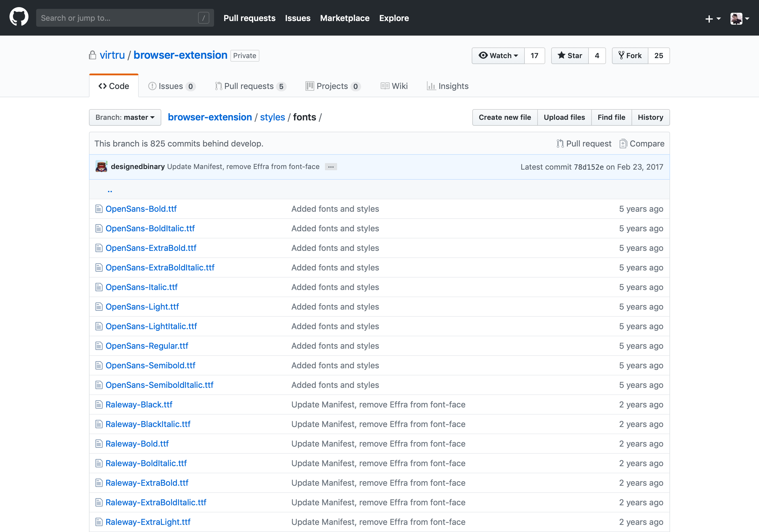
Task: Click the slash shortcut icon in search
Action: (x=204, y=18)
